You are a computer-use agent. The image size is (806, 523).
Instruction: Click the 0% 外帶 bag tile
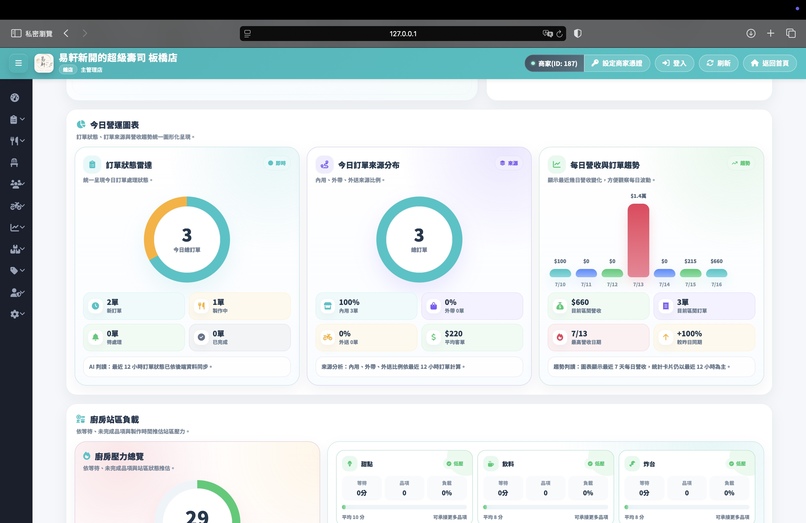(472, 306)
